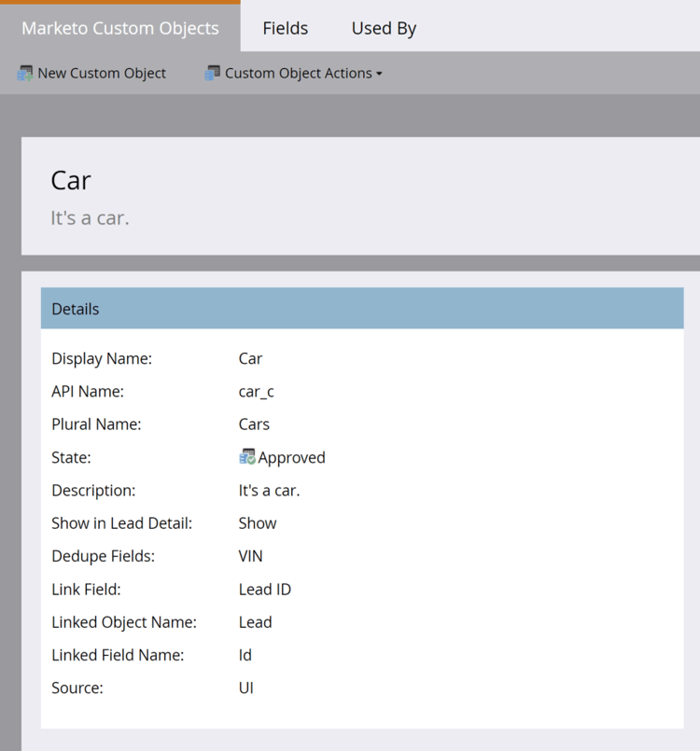Click the New Custom Object button label
The image size is (700, 751).
[x=102, y=74]
